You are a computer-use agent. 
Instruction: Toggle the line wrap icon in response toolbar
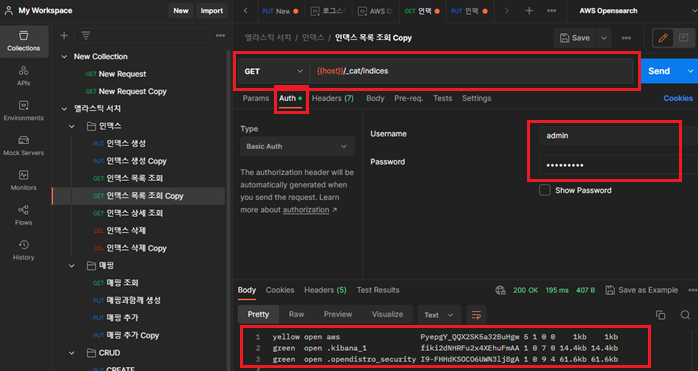(476, 315)
